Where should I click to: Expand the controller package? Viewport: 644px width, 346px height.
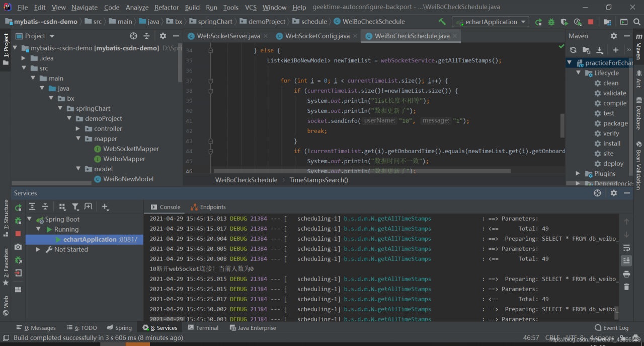pyautogui.click(x=78, y=128)
